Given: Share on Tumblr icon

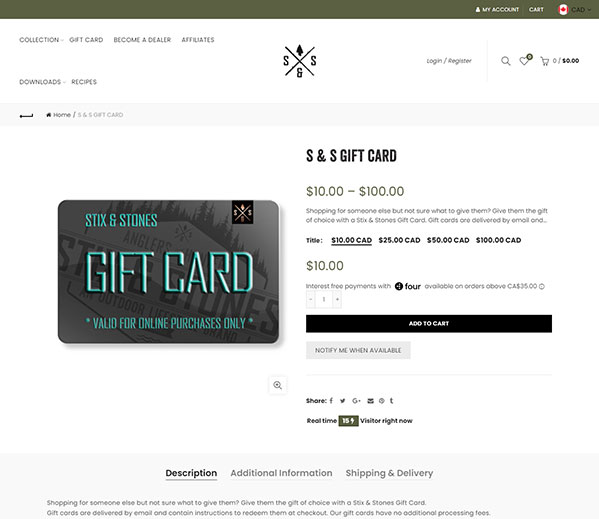Looking at the screenshot, I should click(391, 401).
